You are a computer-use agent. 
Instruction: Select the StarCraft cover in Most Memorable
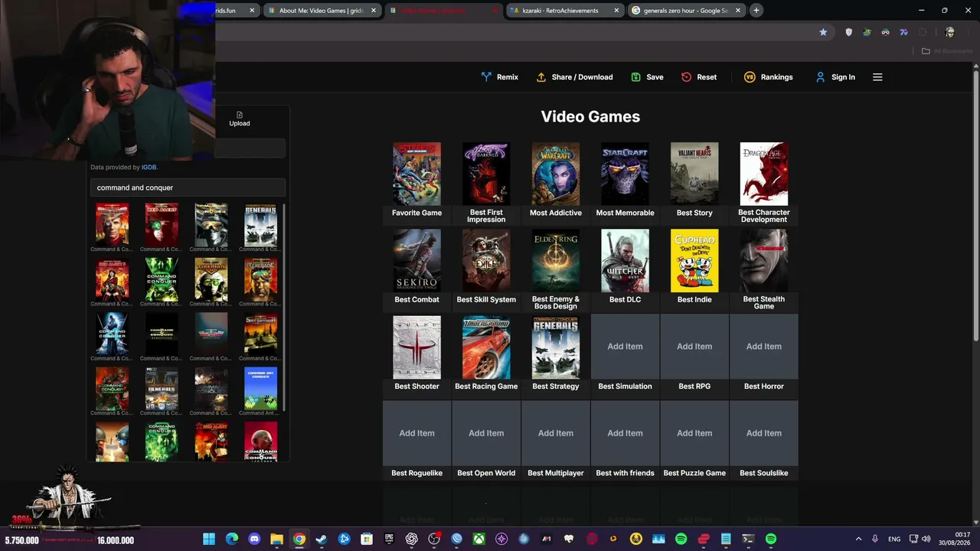click(x=625, y=174)
